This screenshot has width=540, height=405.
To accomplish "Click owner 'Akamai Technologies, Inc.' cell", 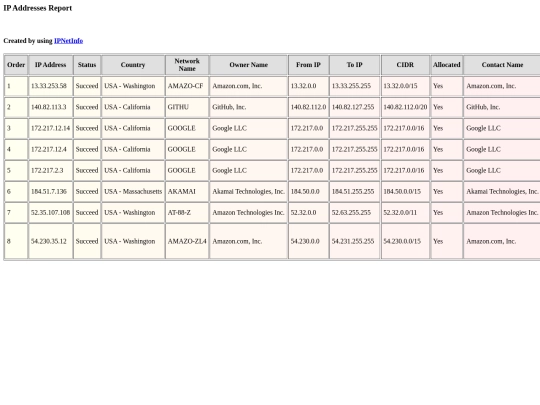I will [x=249, y=191].
